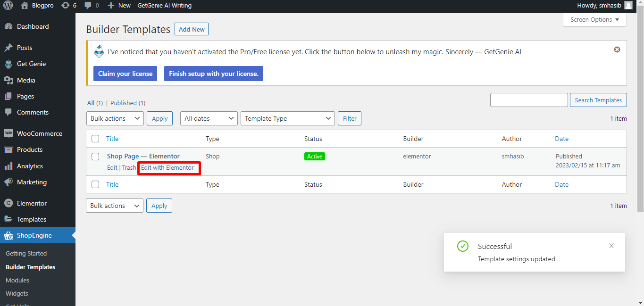
Task: Click the Posts pin icon
Action: click(8, 48)
